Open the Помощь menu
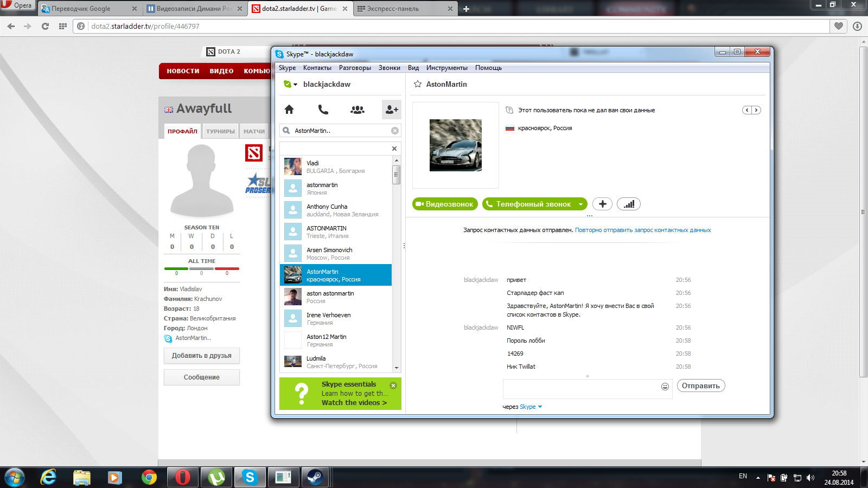Image resolution: width=868 pixels, height=488 pixels. (x=488, y=68)
